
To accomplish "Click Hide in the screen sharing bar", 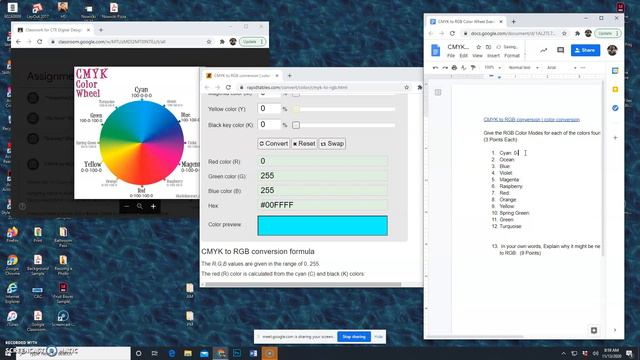I will point(378,337).
